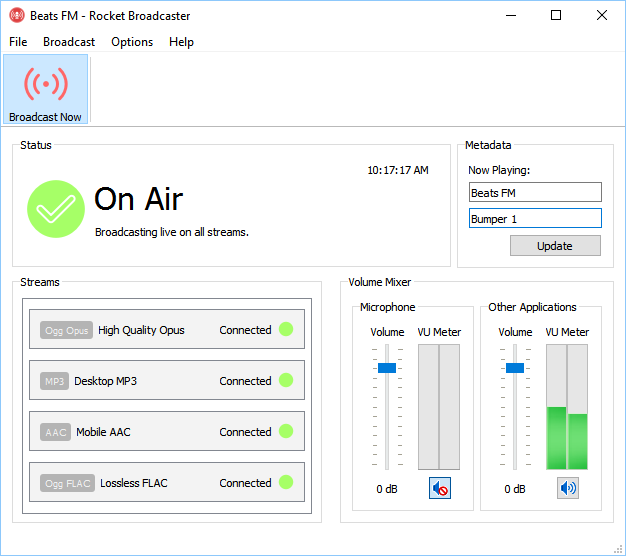The height and width of the screenshot is (556, 626).
Task: Click the Ogg Opus codec badge
Action: click(x=67, y=330)
